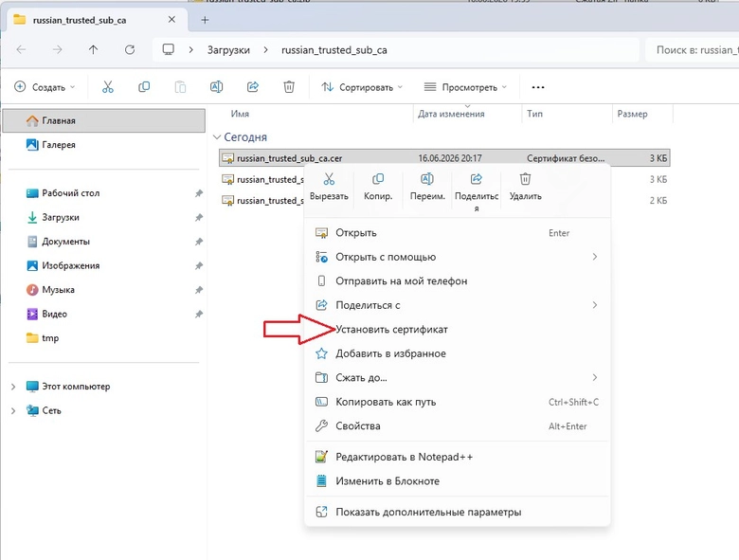The height and width of the screenshot is (560, 739).
Task: Open Видео in the sidebar
Action: 103,314
